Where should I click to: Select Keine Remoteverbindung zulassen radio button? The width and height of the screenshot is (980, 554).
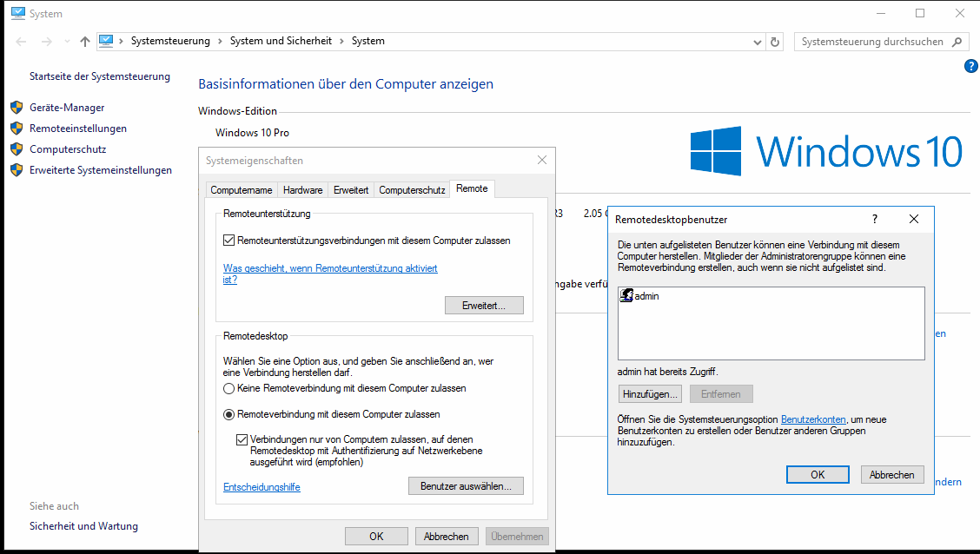(x=228, y=388)
